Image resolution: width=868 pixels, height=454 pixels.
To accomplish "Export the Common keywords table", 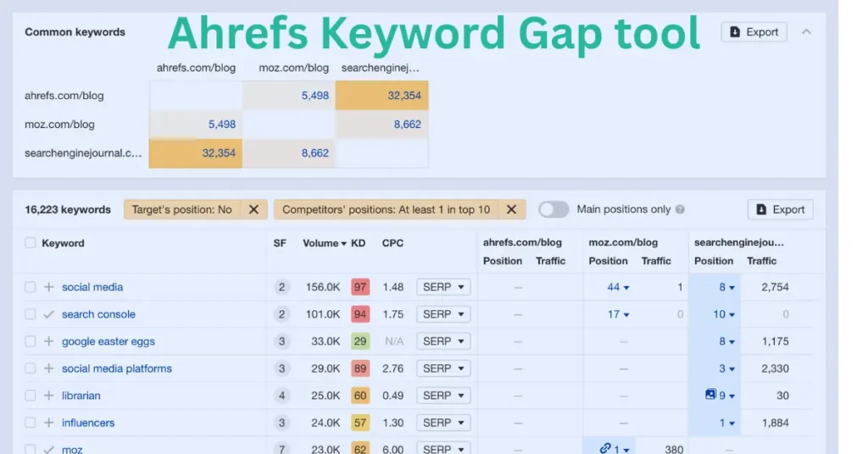I will (754, 32).
